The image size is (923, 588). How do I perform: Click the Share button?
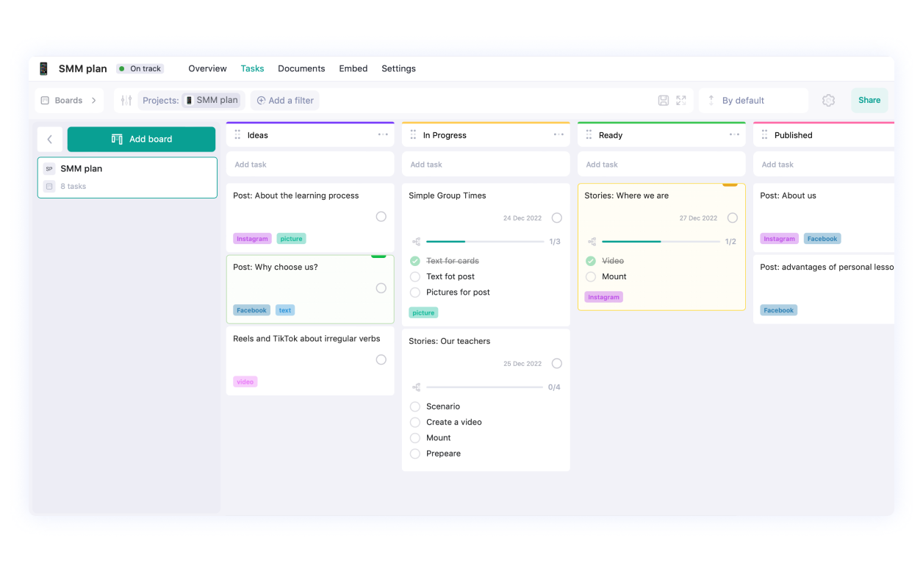click(869, 99)
